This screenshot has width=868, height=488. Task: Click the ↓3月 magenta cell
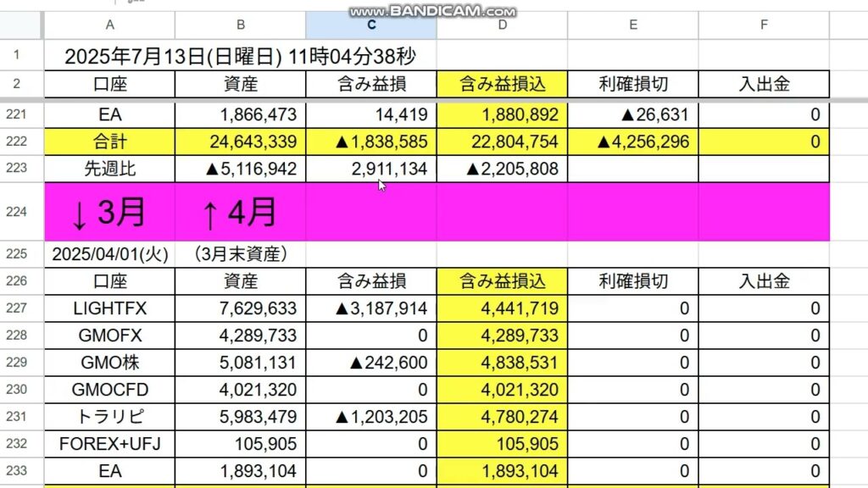click(x=109, y=212)
